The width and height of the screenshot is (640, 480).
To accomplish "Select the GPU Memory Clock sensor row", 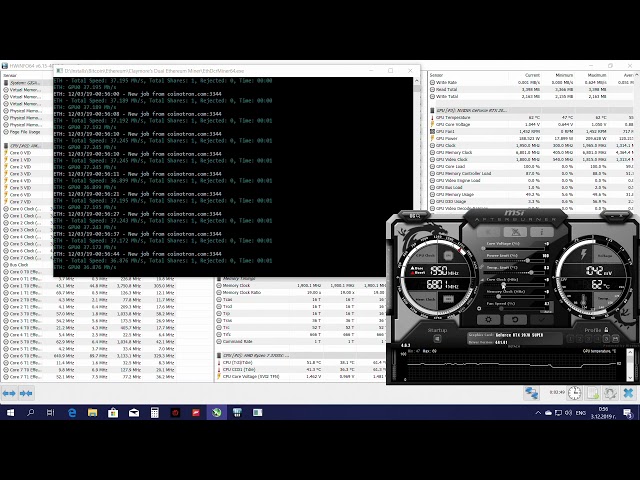I will point(531,152).
